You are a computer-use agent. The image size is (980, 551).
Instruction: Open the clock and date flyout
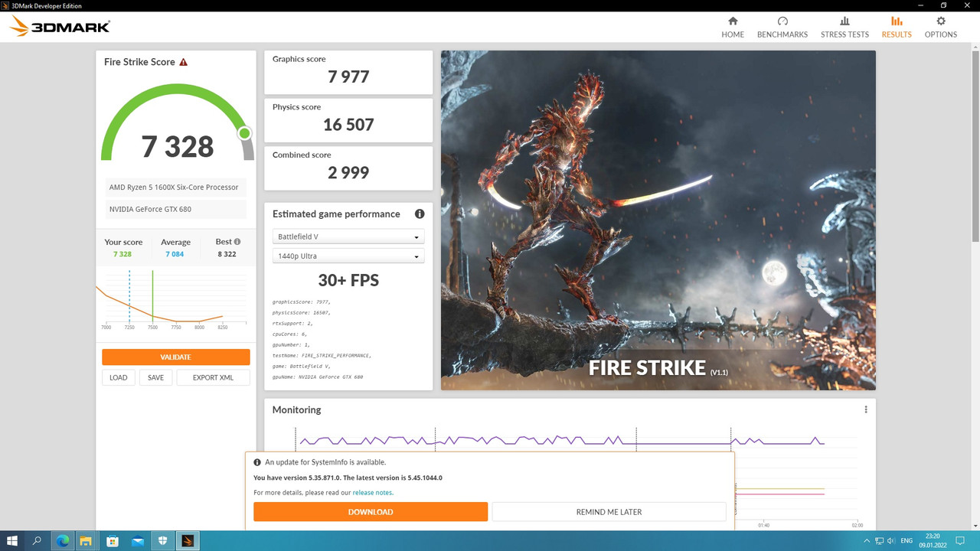point(933,541)
